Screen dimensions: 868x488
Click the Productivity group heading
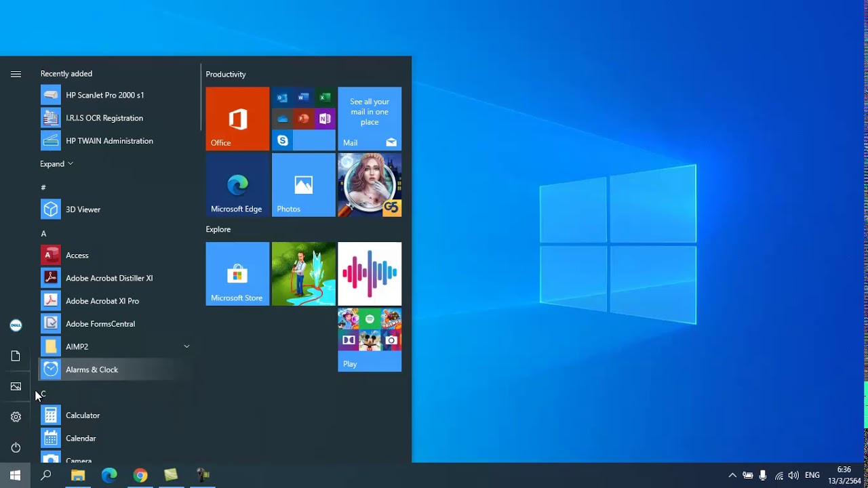coord(226,75)
